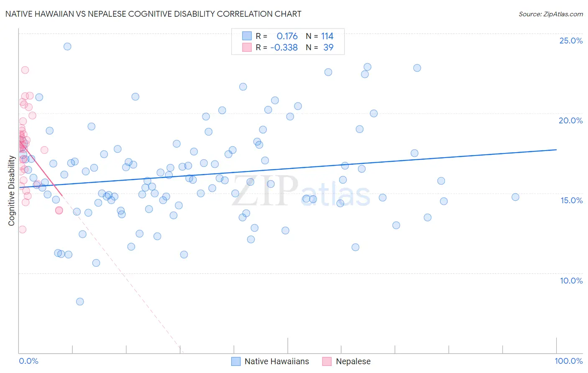Click the 15.0% y-axis label
588x373 pixels.
[571, 200]
